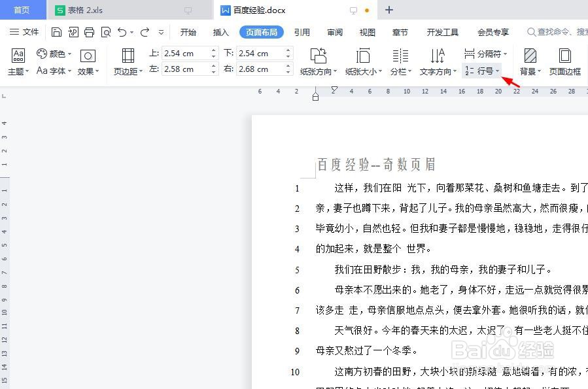Screen dimensions: 588x389
Task: Click monitor icon on 表格 2.xls tab
Action: pyautogui.click(x=188, y=10)
